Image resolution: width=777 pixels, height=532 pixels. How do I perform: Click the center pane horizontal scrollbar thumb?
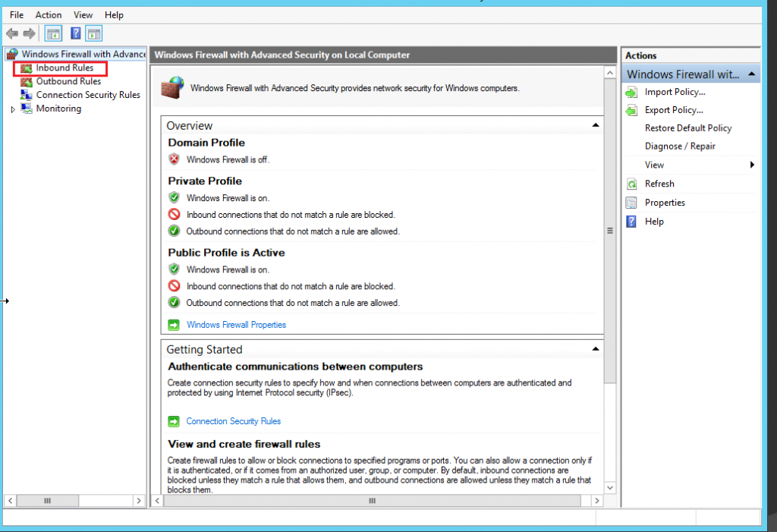pos(372,501)
